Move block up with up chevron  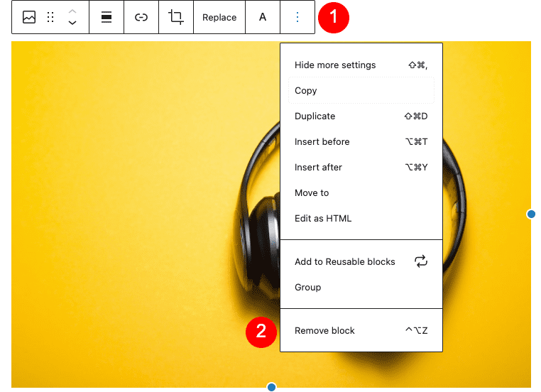point(72,12)
